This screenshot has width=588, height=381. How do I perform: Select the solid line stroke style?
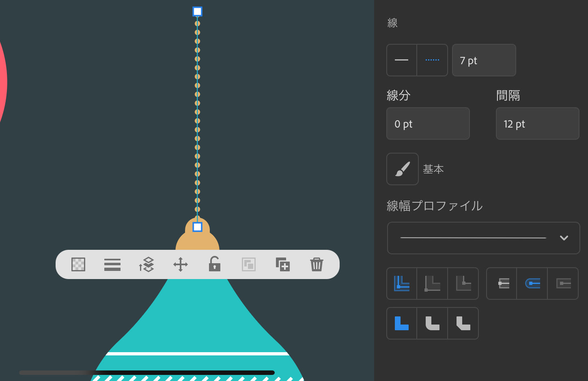coord(402,60)
